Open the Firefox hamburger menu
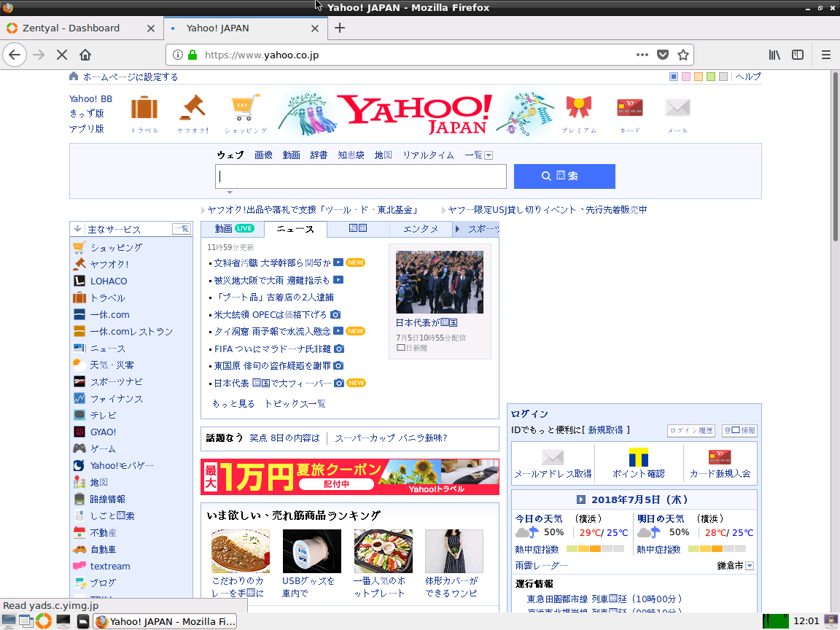The width and height of the screenshot is (840, 630). [x=826, y=55]
